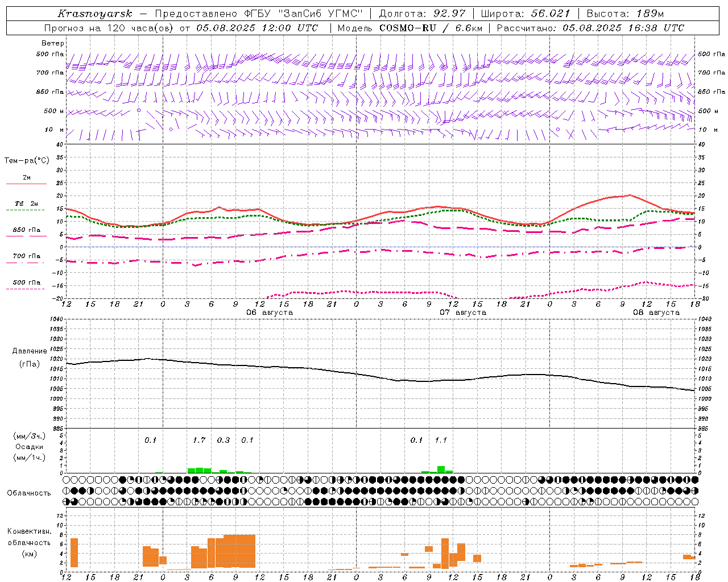Click the forecast start time 05.08.2025 12:00 UTC
728x582 pixels.
[257, 28]
